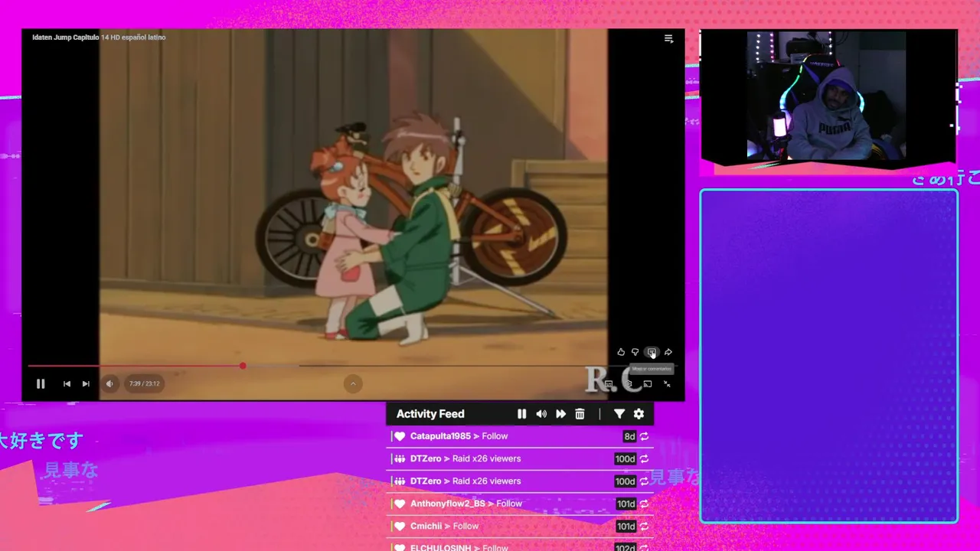Click the Activity Feed heading
Screen dimensions: 980x551
(430, 414)
